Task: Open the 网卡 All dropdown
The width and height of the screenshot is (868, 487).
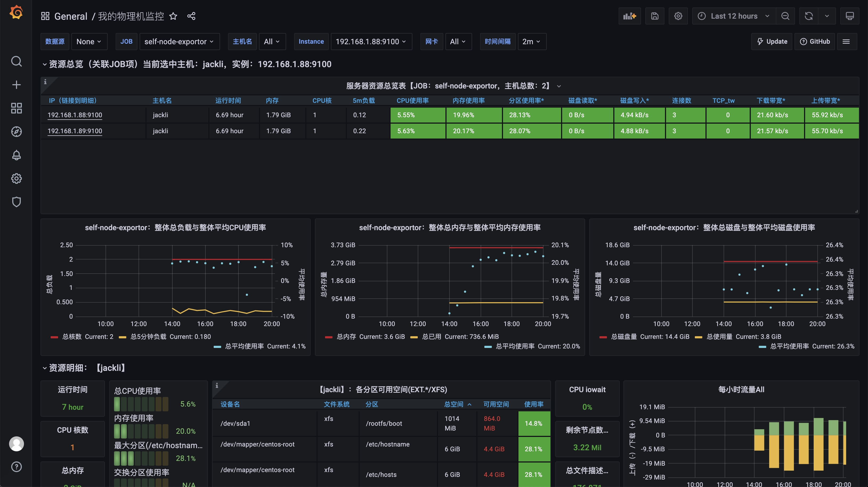Action: 458,42
